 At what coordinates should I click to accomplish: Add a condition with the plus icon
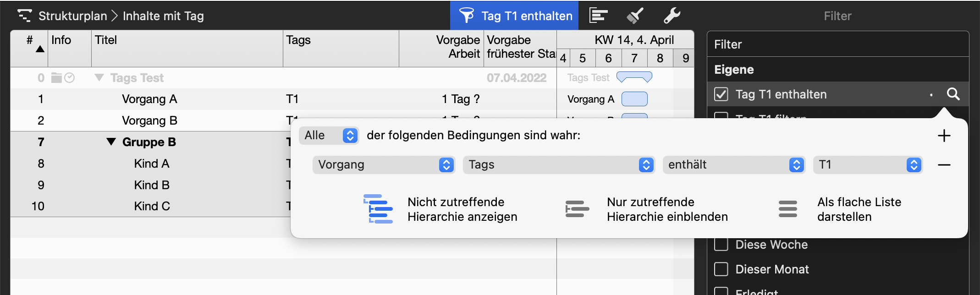pos(944,136)
